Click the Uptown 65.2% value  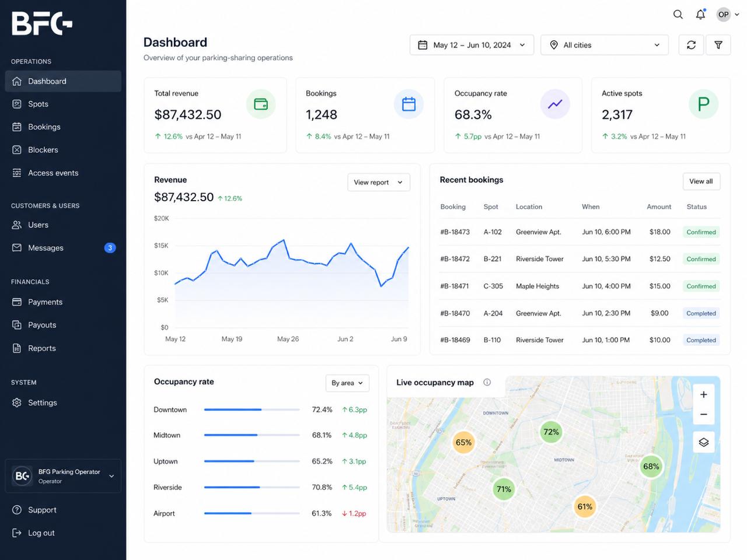click(x=322, y=461)
